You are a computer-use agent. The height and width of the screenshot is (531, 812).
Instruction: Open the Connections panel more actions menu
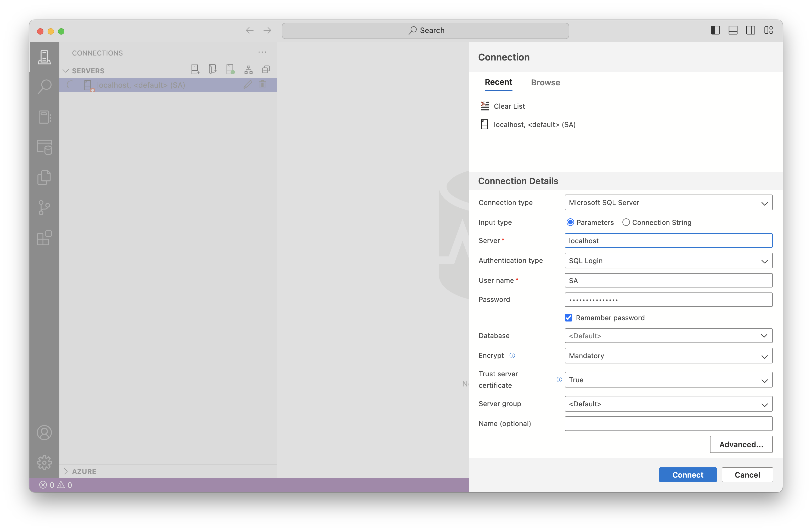(x=262, y=52)
